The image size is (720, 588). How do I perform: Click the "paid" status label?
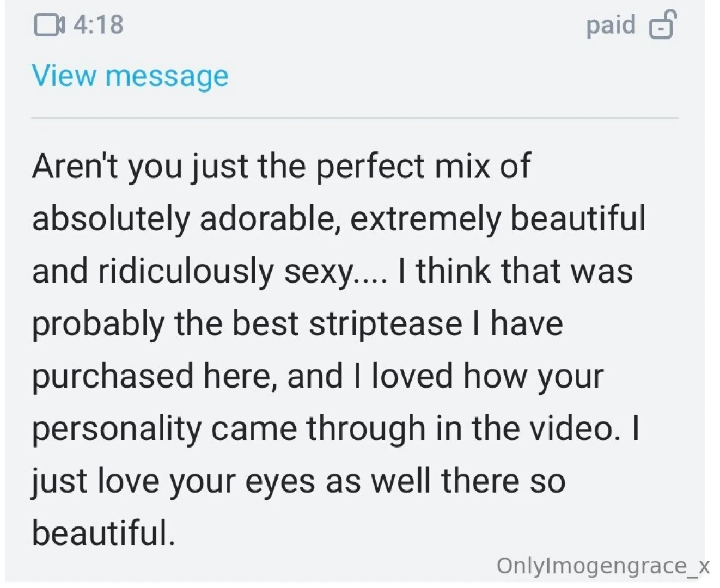click(611, 25)
